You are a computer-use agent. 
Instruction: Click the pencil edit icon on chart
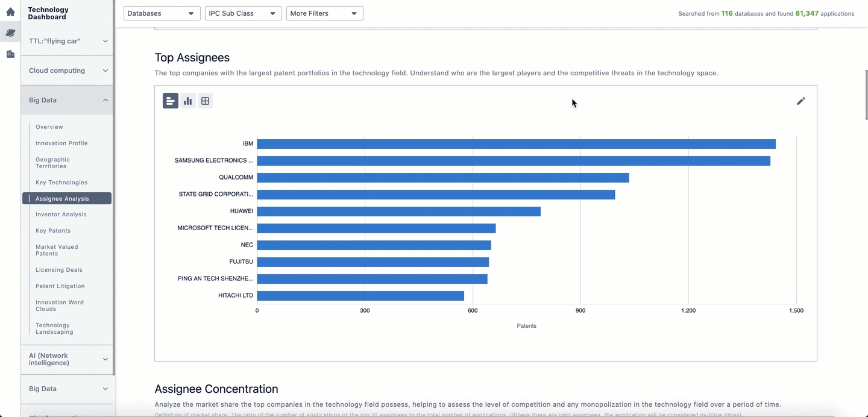pyautogui.click(x=800, y=101)
